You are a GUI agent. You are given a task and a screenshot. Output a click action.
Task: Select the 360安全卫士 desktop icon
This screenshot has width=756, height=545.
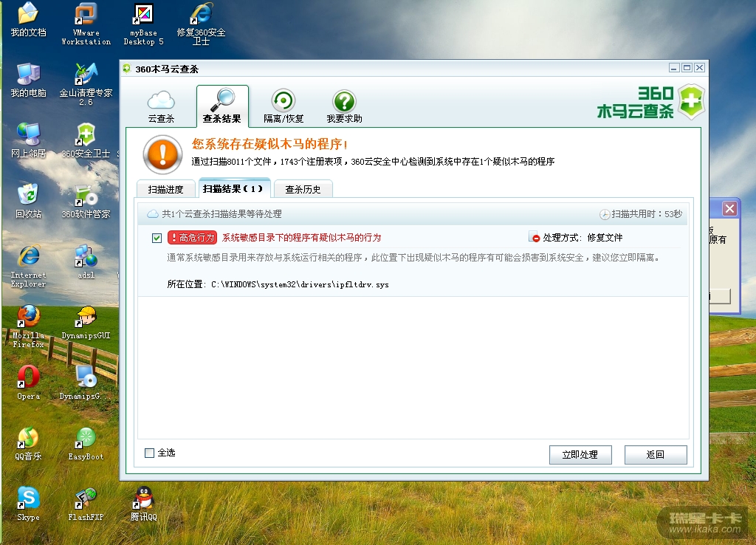pyautogui.click(x=86, y=141)
